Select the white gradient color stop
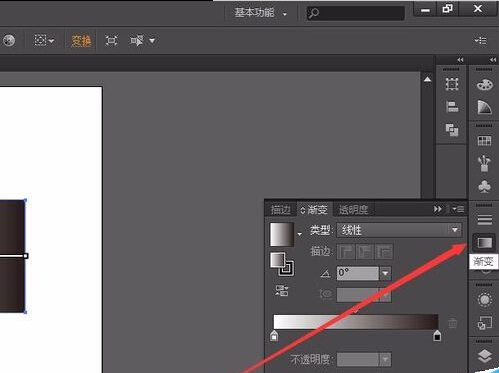 click(x=274, y=336)
